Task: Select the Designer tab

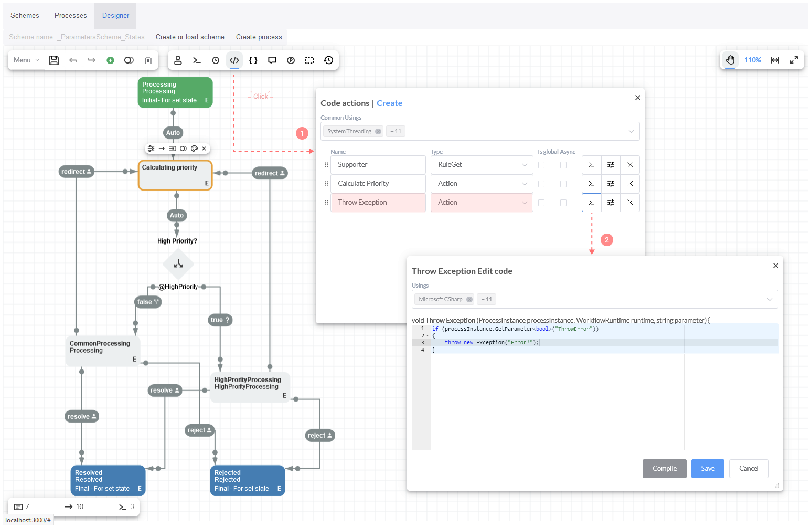Action: (x=115, y=16)
